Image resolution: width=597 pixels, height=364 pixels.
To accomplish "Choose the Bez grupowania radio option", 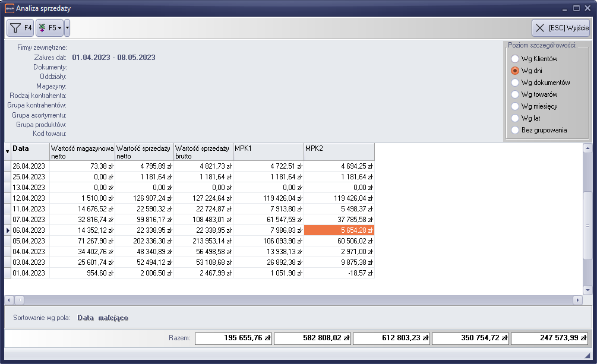I will click(x=515, y=130).
